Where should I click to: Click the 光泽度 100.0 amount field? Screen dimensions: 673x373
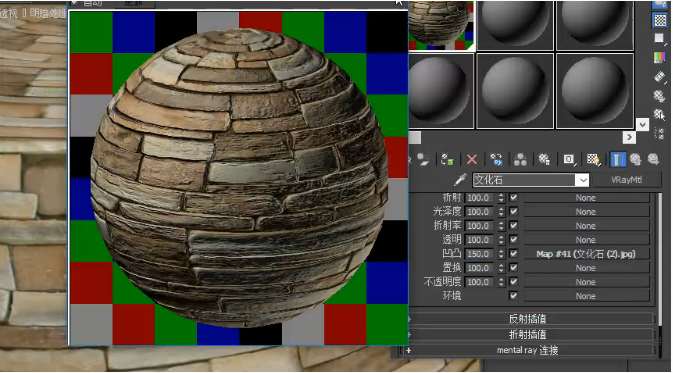(x=480, y=212)
